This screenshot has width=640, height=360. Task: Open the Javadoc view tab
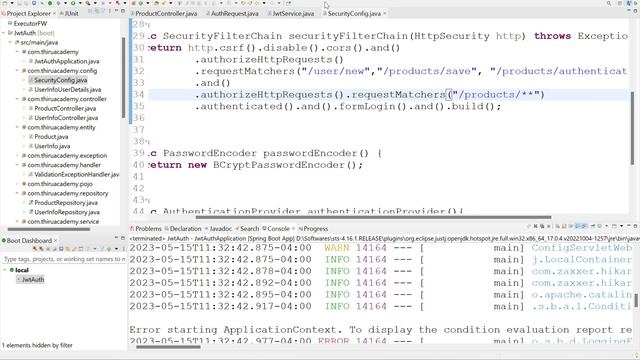tap(218, 229)
